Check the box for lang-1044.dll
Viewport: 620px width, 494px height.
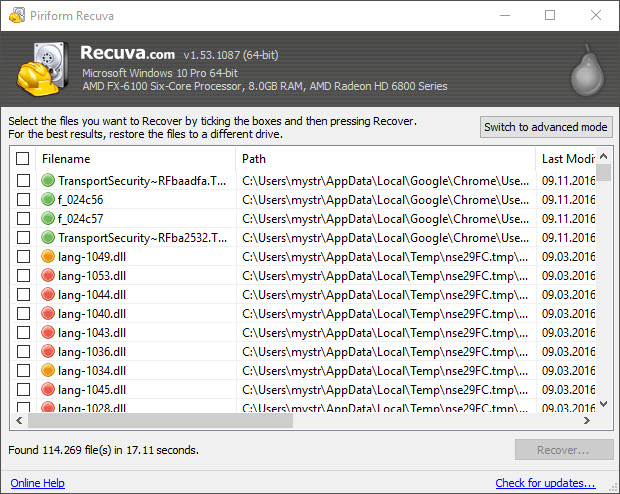(23, 295)
